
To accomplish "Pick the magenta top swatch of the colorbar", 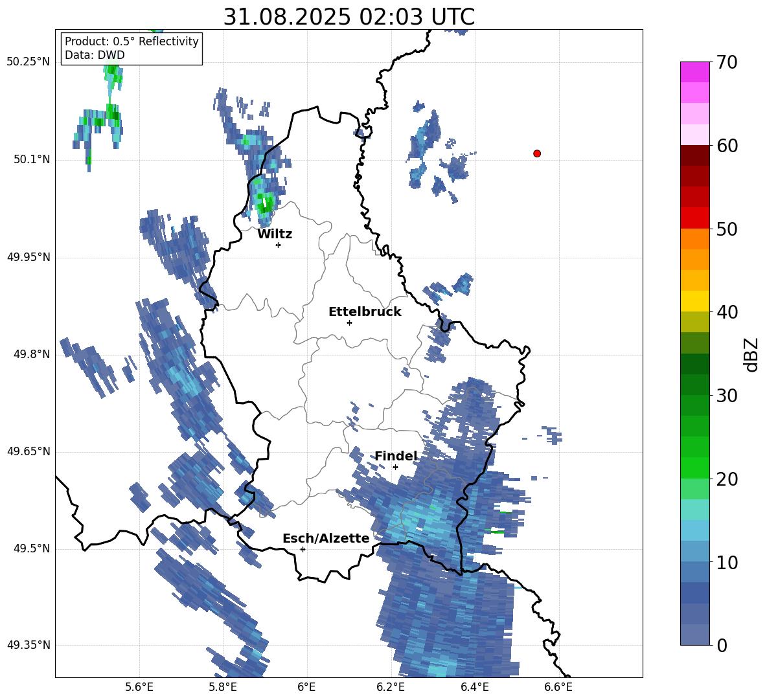I will point(694,72).
